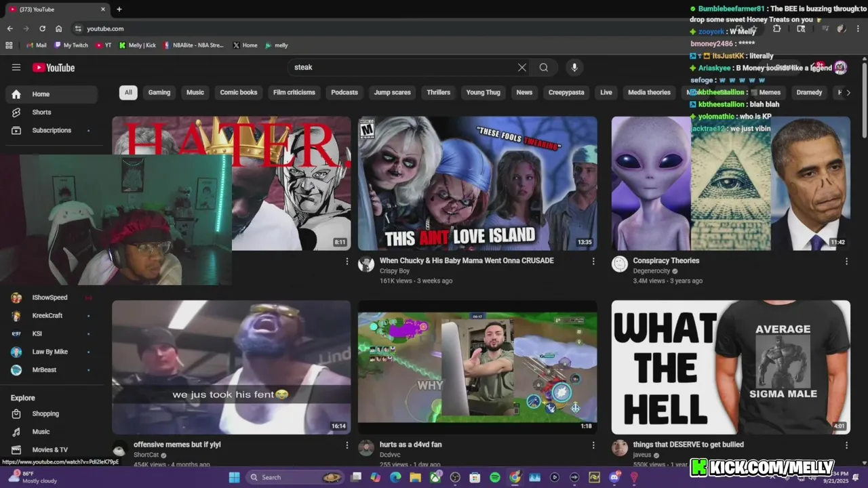868x488 pixels.
Task: Open the NBABite bookmark
Action: click(x=193, y=45)
